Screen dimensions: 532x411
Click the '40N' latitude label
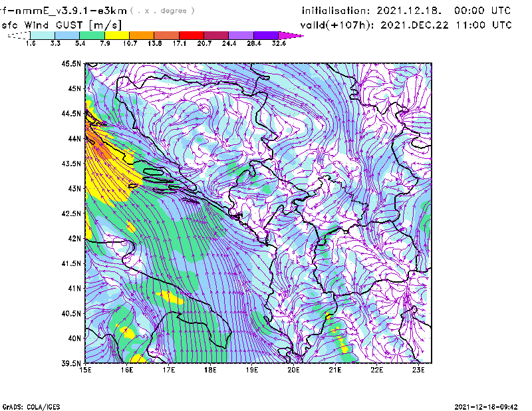click(x=74, y=338)
